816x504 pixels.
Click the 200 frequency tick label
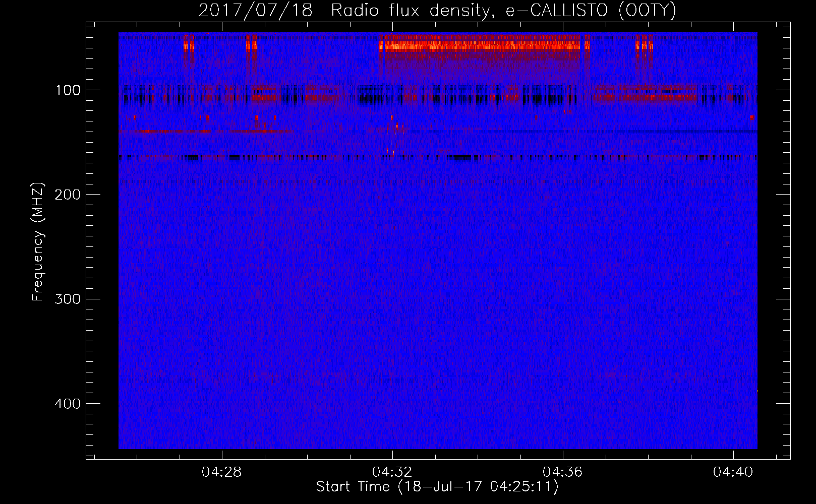point(68,195)
